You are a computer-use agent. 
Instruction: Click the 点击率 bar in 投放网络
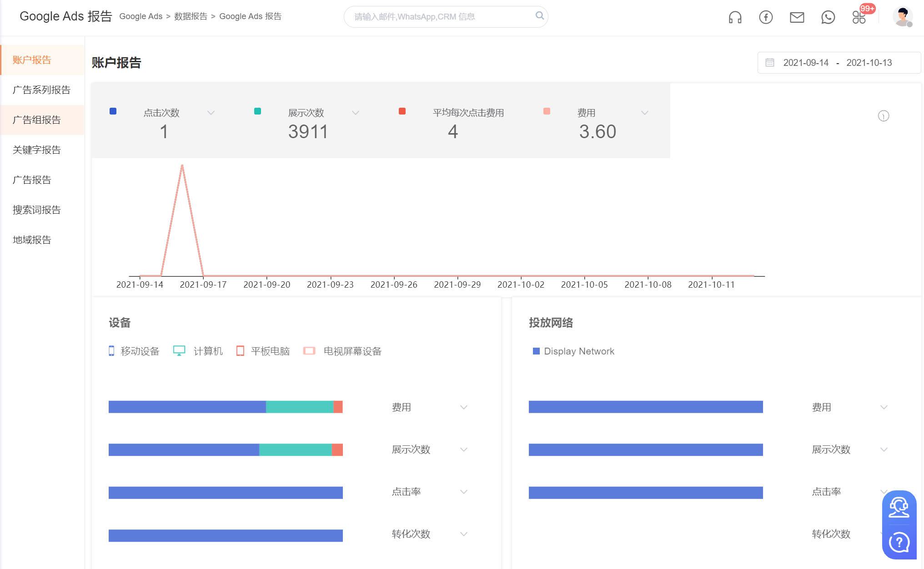coord(646,493)
